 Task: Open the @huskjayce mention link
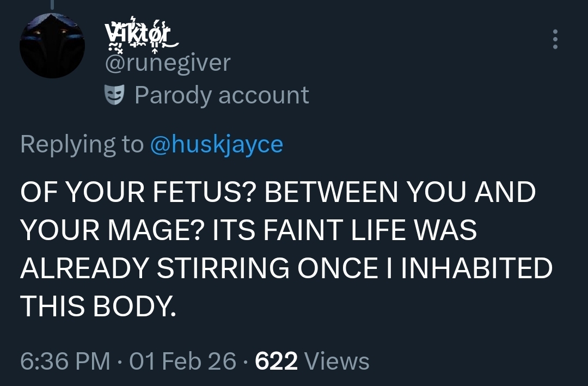point(216,144)
